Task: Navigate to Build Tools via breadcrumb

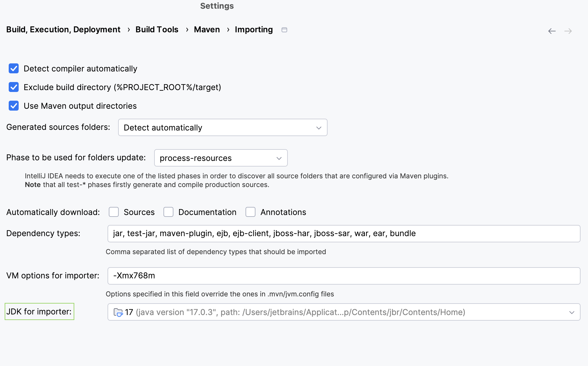Action: click(x=157, y=29)
